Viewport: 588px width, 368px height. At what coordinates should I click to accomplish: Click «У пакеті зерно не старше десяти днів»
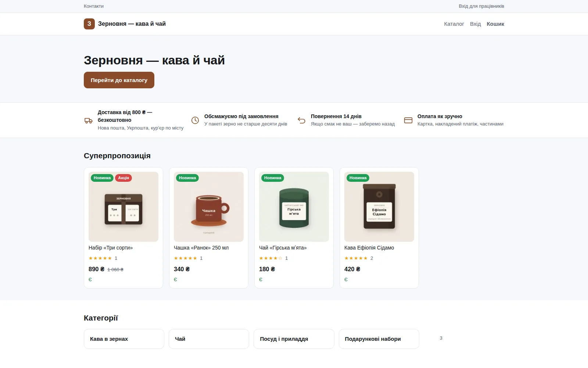tap(245, 124)
